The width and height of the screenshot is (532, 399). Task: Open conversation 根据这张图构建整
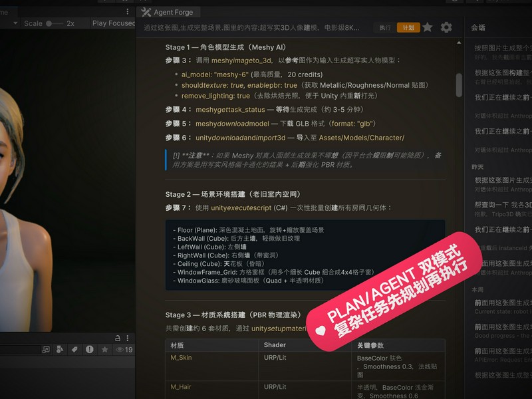[503, 76]
